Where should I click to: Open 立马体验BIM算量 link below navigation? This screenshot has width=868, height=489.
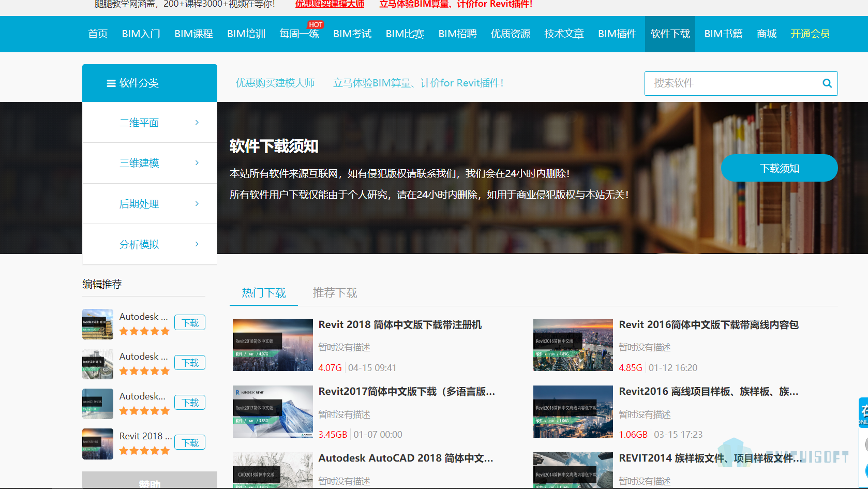(418, 83)
